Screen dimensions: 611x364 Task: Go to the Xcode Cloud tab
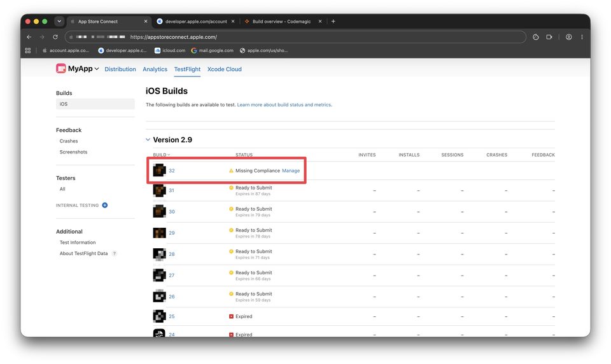tap(225, 69)
